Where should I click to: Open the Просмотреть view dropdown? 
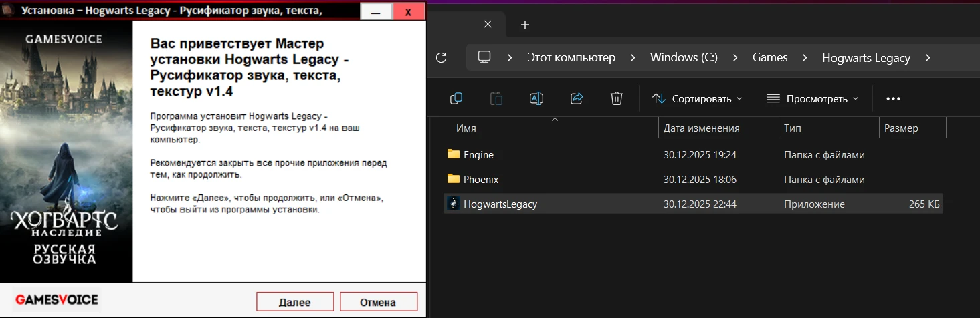tap(812, 99)
